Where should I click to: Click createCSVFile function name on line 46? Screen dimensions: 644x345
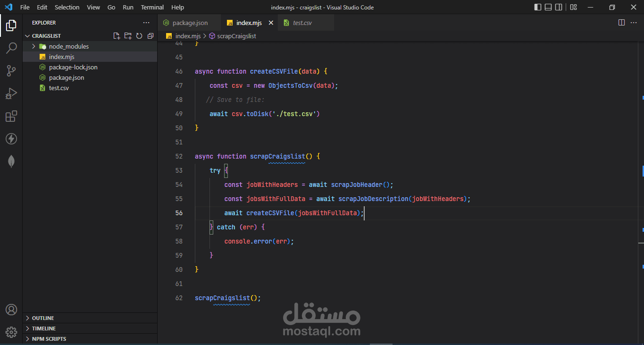click(274, 71)
